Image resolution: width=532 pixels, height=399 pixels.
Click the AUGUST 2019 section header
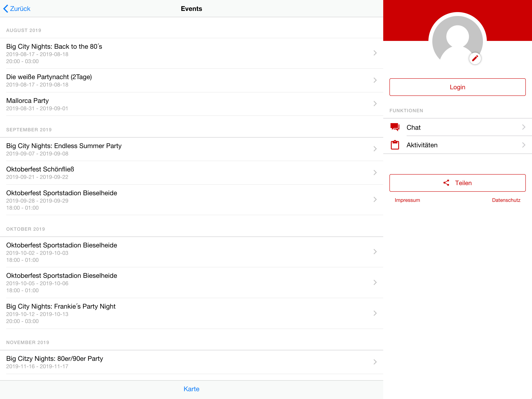click(x=24, y=30)
